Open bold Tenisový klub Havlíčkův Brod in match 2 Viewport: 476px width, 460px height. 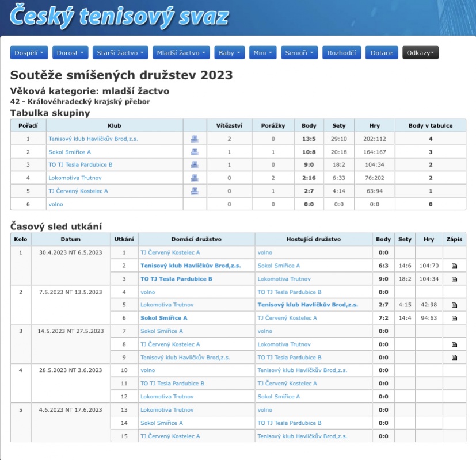(x=191, y=266)
